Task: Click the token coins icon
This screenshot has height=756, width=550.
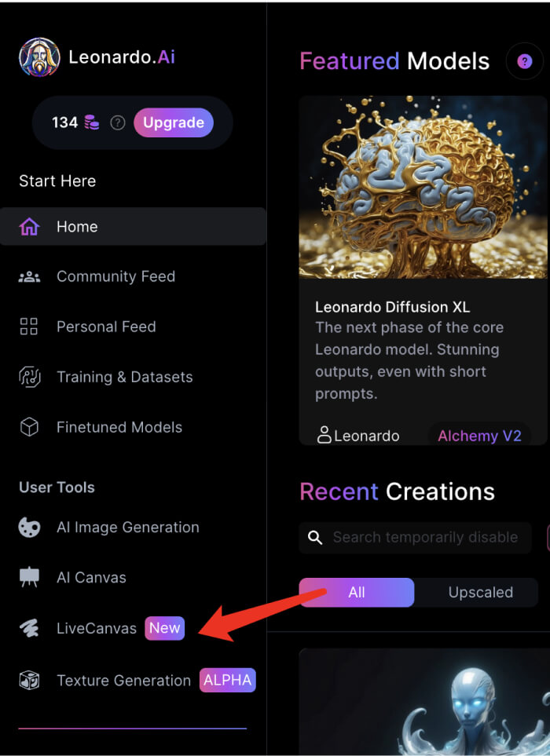Action: (x=92, y=122)
